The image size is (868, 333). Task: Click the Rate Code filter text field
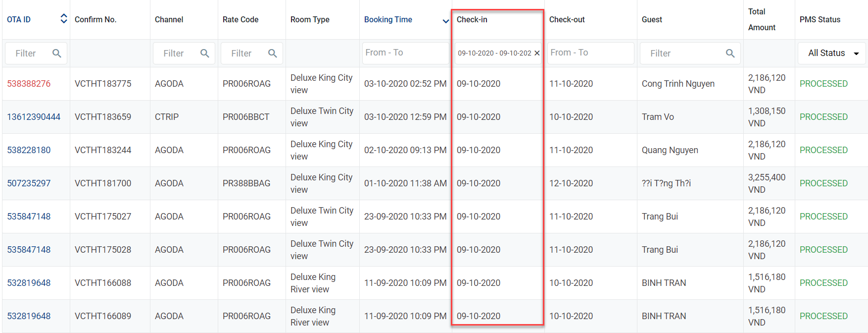click(243, 53)
